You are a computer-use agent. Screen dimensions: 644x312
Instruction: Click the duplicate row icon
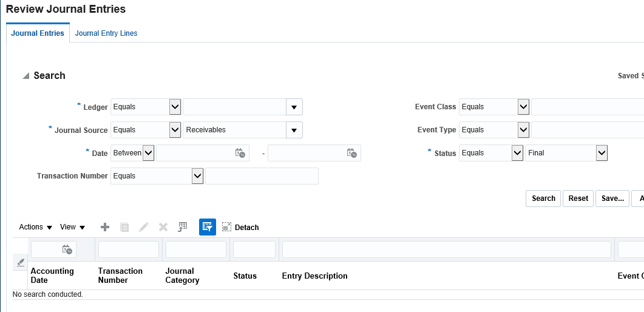124,227
